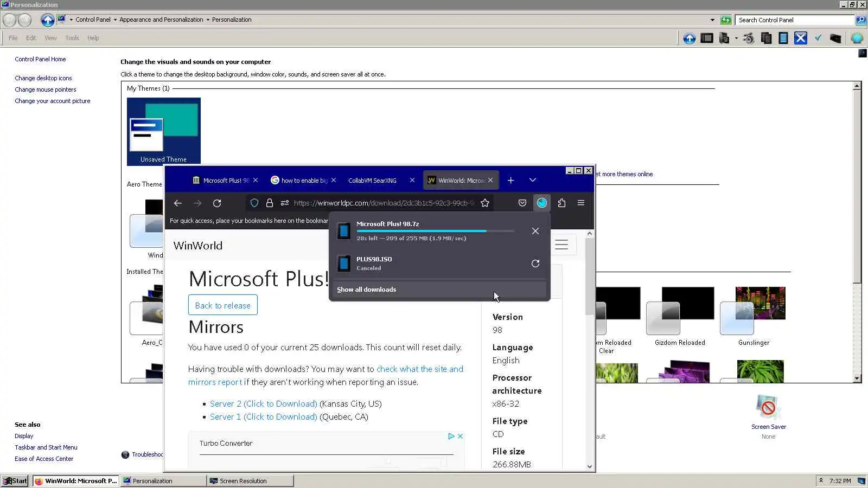This screenshot has width=868, height=488.
Task: Open the Tools menu
Action: coord(72,38)
